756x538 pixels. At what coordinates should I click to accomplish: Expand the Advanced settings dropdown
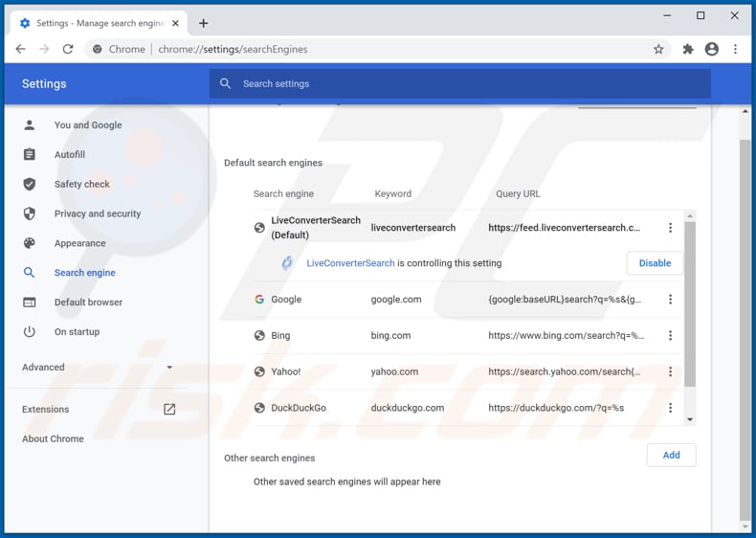pos(98,368)
